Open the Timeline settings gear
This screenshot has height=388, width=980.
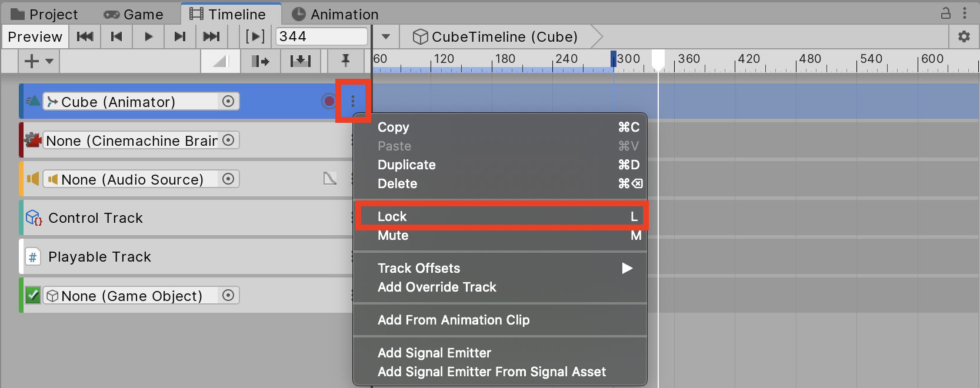[964, 36]
